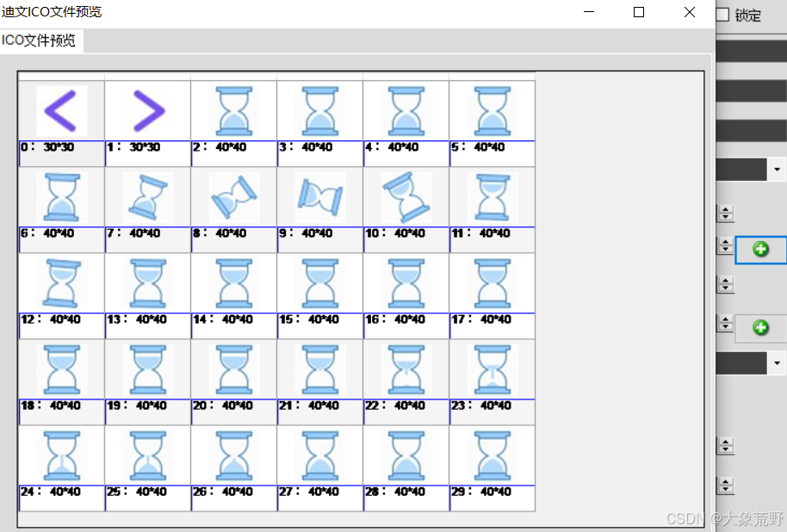
Task: Select hourglass icon number 24
Action: [61, 456]
